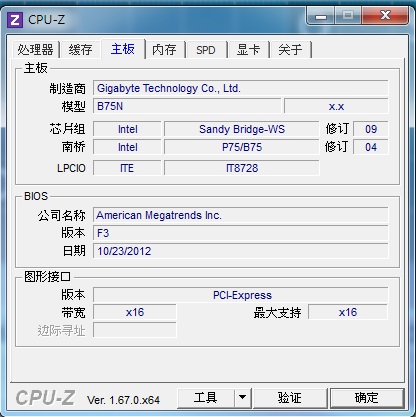The height and width of the screenshot is (417, 416).
Task: Click the PCI-Express graphics version field
Action: (240, 295)
